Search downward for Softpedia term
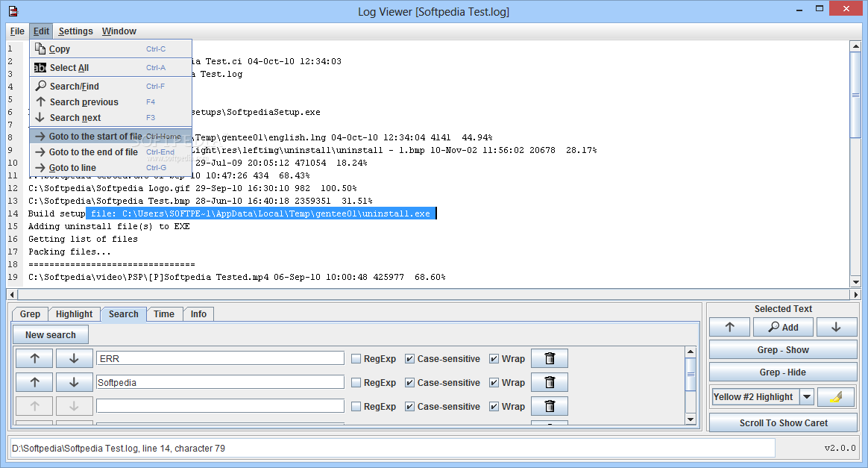 (74, 382)
